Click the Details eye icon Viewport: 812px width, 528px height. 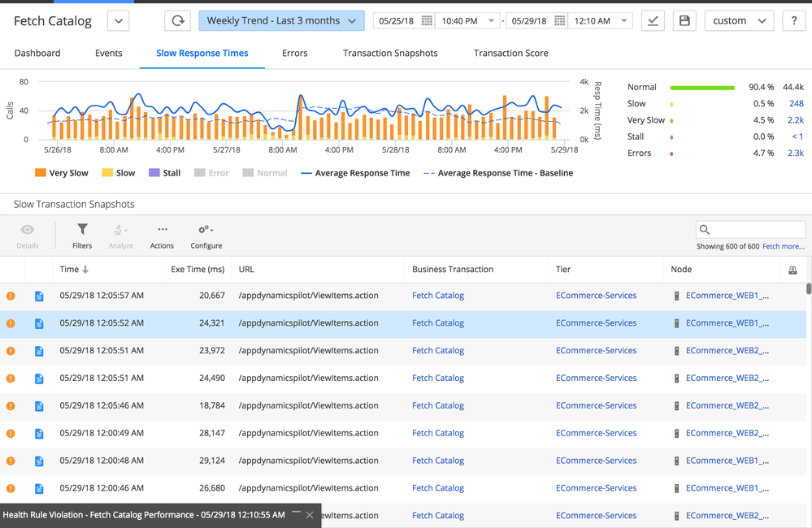pyautogui.click(x=28, y=229)
